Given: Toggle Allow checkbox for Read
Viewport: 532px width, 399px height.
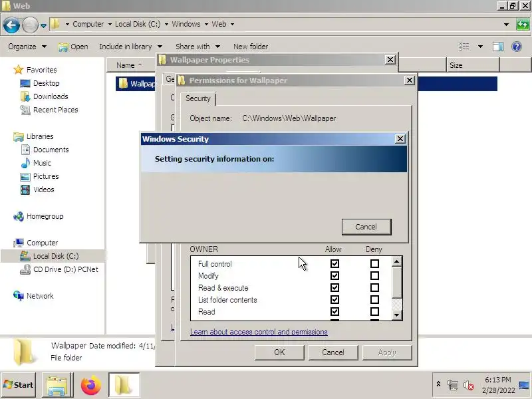Looking at the screenshot, I should point(335,311).
